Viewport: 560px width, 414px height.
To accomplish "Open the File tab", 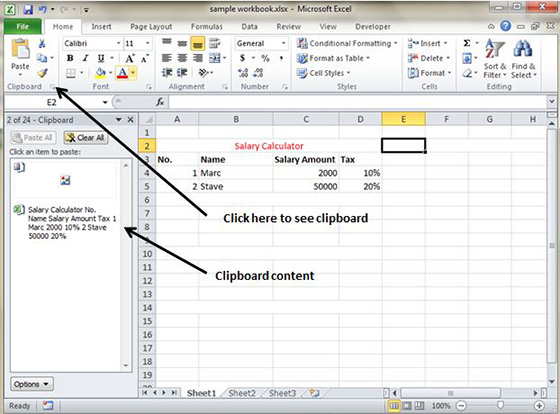I will pyautogui.click(x=22, y=26).
